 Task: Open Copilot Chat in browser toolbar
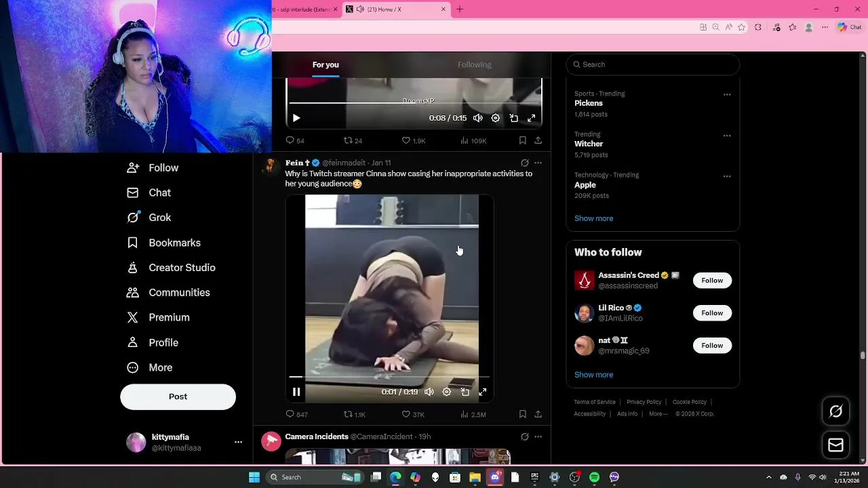(849, 27)
